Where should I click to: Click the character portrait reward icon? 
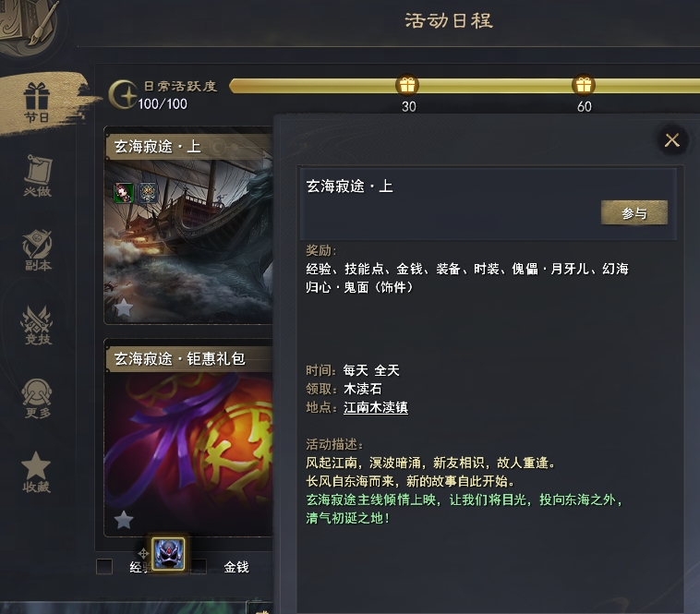(x=124, y=193)
